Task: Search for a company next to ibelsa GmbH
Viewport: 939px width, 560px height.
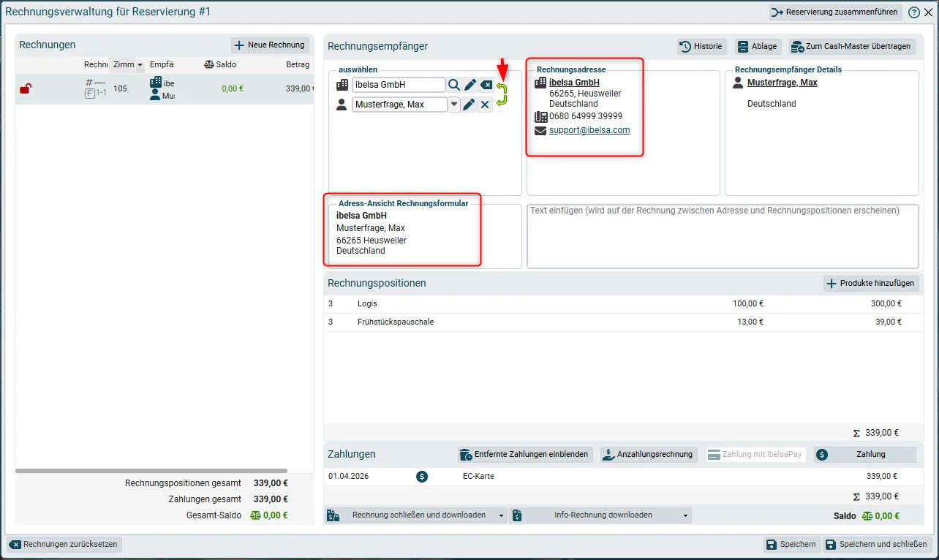Action: [x=454, y=85]
